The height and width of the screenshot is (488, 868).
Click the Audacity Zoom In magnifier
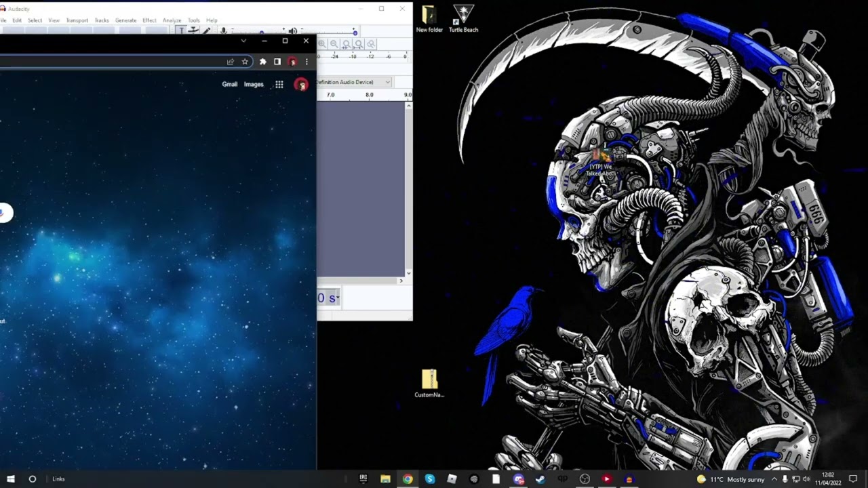[322, 44]
